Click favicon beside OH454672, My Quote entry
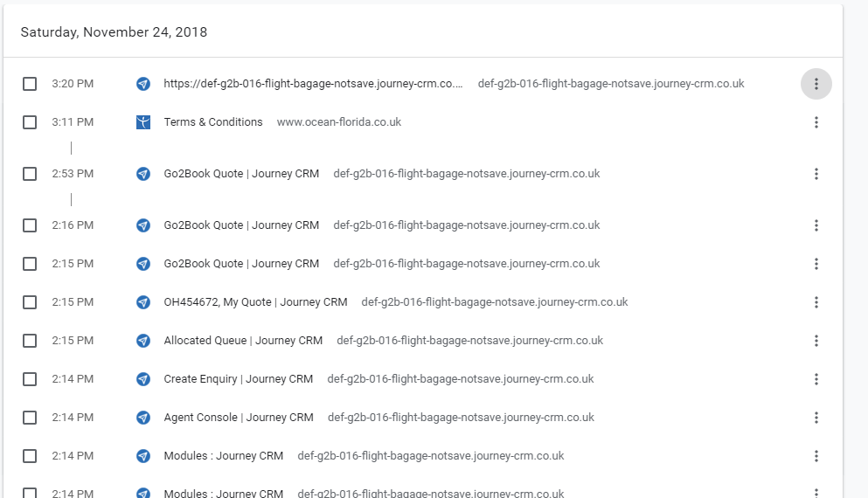 pyautogui.click(x=143, y=302)
